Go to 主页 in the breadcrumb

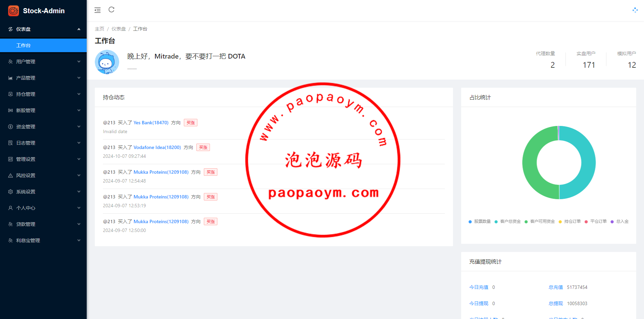[100, 29]
